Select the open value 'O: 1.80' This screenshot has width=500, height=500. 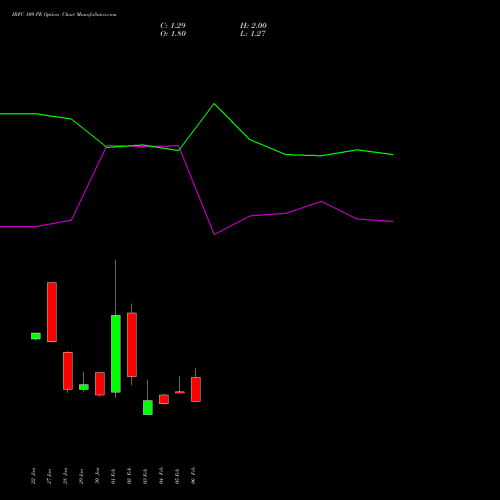point(173,34)
